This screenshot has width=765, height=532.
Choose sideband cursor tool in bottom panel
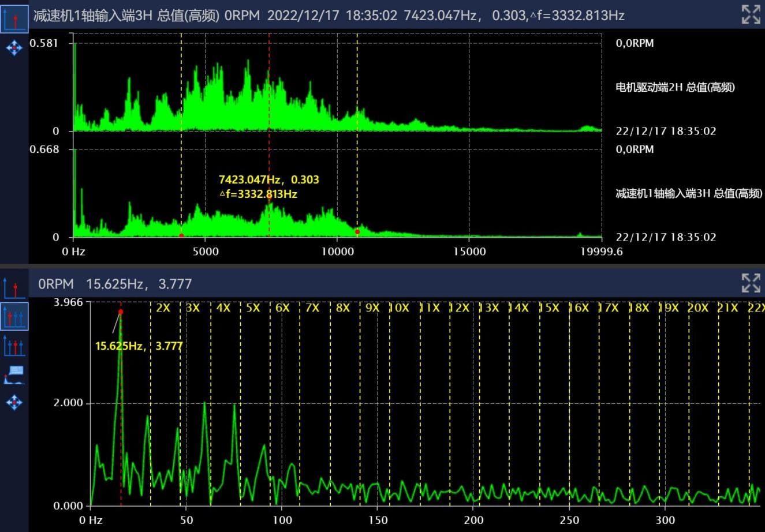14,346
